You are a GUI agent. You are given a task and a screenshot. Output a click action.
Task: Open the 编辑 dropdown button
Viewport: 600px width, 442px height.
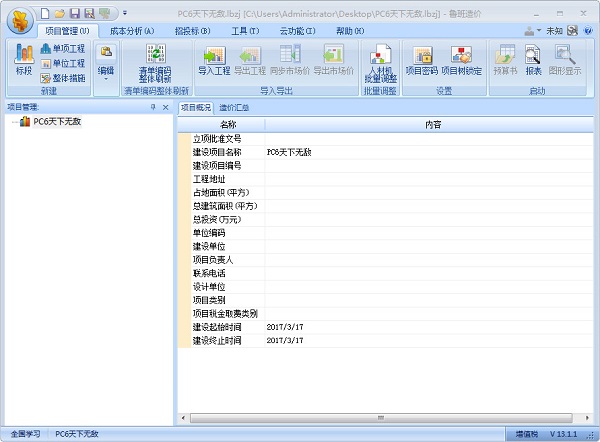click(x=106, y=63)
